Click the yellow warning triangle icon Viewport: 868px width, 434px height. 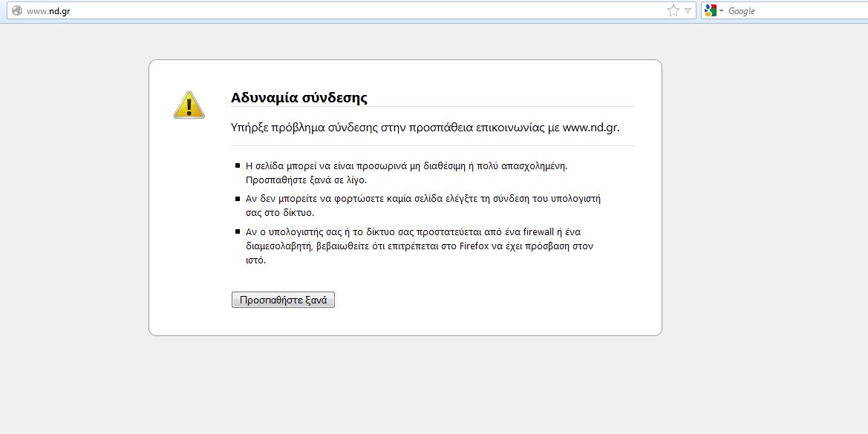(189, 105)
